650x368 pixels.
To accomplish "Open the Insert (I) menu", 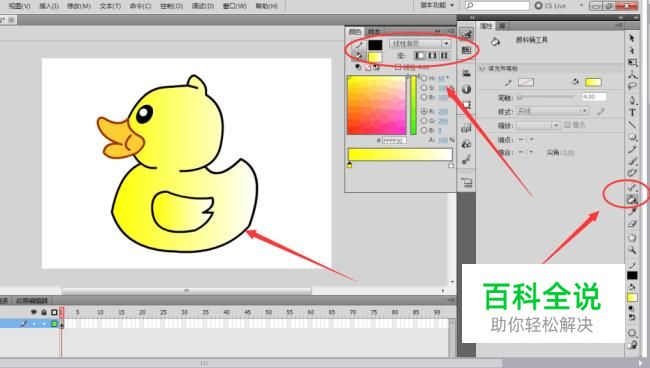I will point(49,6).
